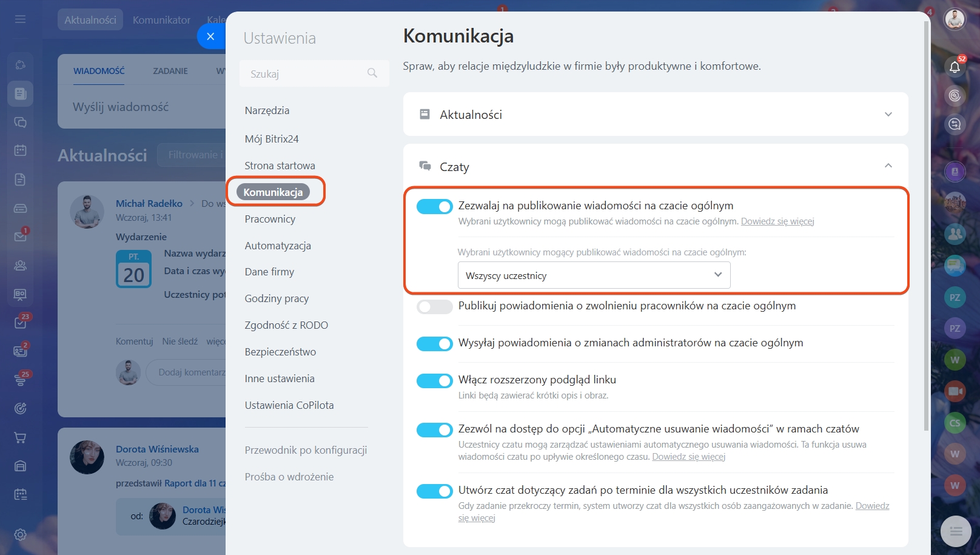Enable notifications about employee dismissals on general chat
Viewport: 980px width, 555px height.
pyautogui.click(x=434, y=307)
